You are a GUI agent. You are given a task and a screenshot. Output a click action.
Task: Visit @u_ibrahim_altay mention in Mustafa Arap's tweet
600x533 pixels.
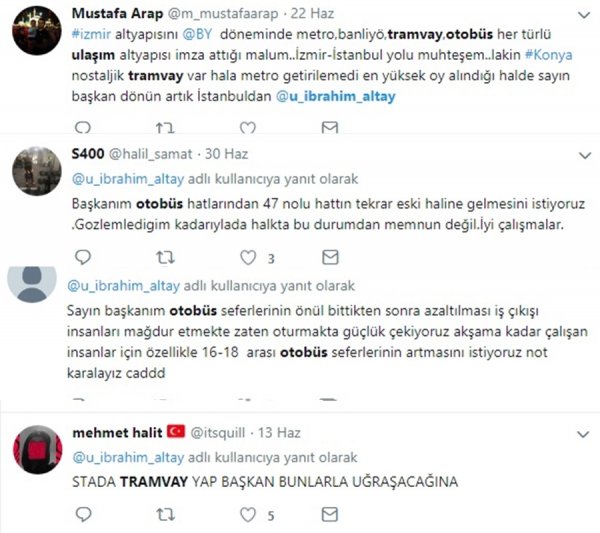click(336, 96)
